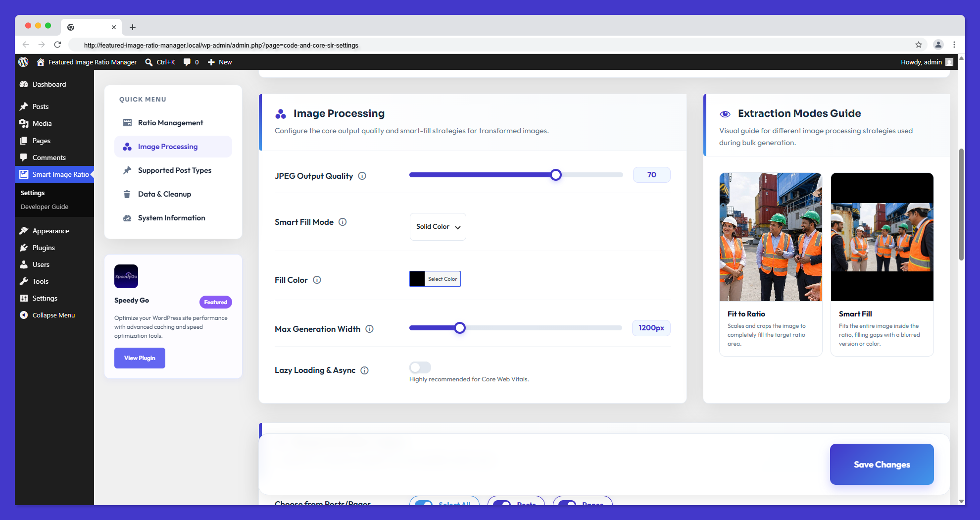This screenshot has height=520, width=980.
Task: Click the JPEG Output Quality slider handle
Action: point(556,175)
